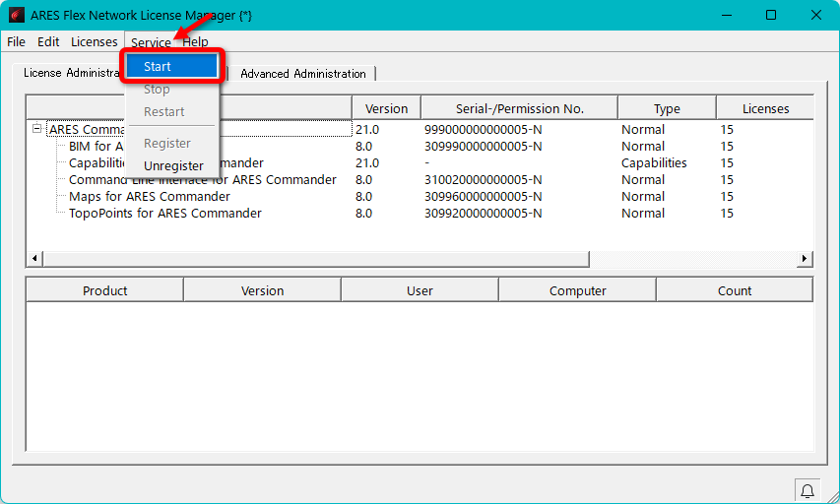This screenshot has width=840, height=504.
Task: Sort by the Type column header
Action: [x=667, y=108]
